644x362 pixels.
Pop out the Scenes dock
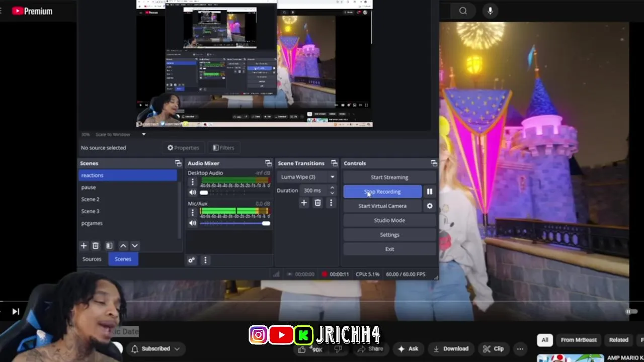(178, 163)
